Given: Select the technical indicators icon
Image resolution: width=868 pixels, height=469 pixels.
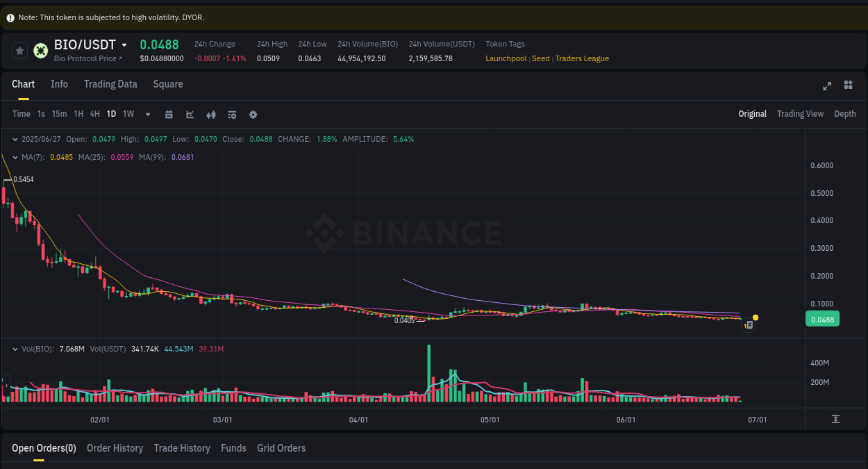Looking at the screenshot, I should 232,114.
